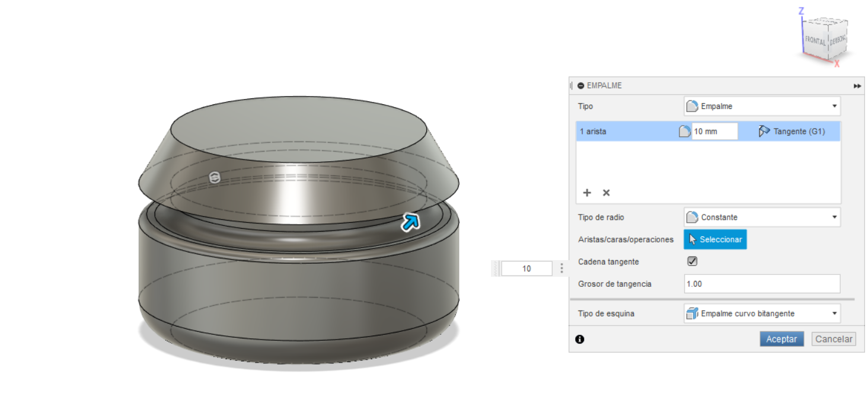Image resolution: width=868 pixels, height=403 pixels.
Task: Click the FRONTAL face of the ViewCube
Action: click(x=815, y=41)
